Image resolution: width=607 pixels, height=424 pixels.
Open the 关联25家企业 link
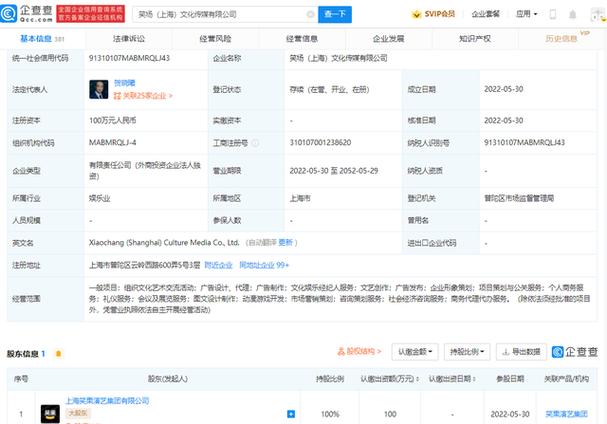click(143, 96)
